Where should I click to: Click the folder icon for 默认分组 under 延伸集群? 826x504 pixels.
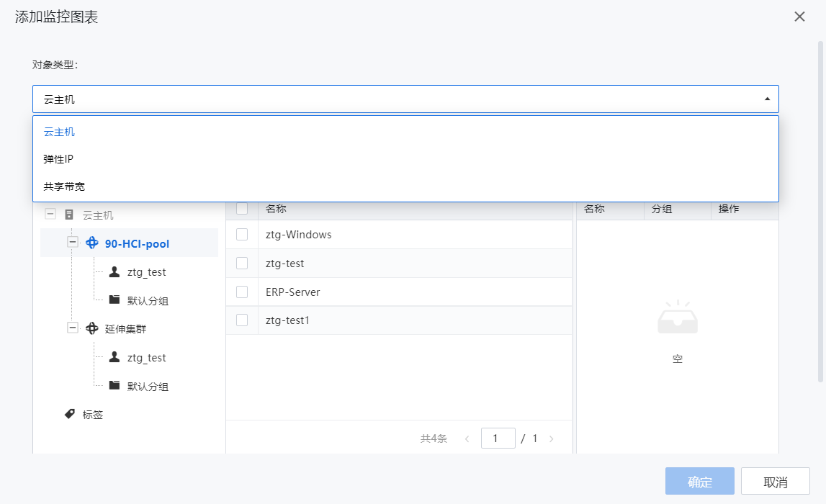point(114,385)
